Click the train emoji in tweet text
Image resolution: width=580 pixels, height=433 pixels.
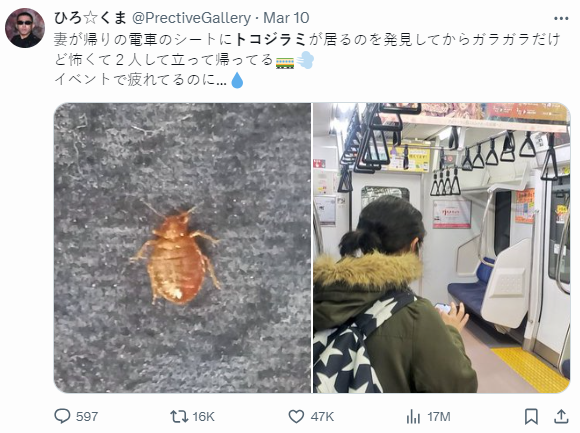(x=285, y=61)
